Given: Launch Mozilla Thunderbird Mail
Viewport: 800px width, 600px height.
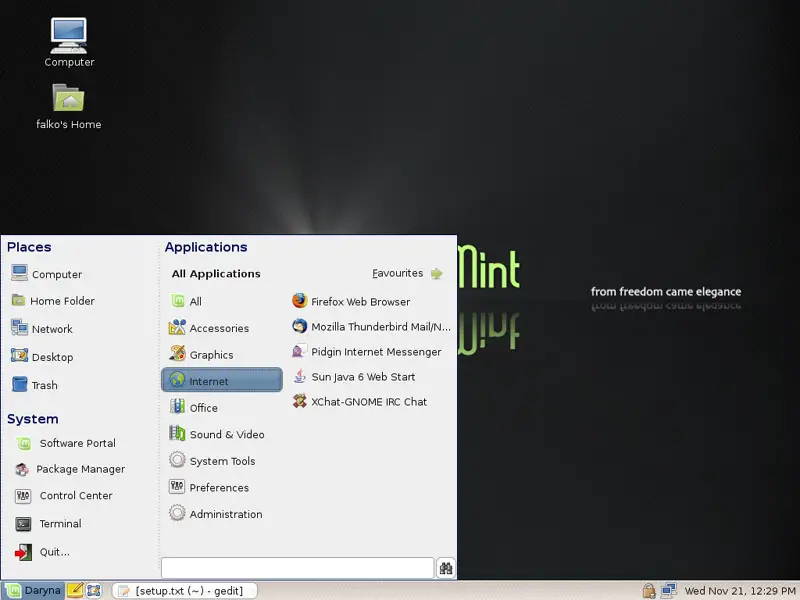Looking at the screenshot, I should click(x=371, y=326).
